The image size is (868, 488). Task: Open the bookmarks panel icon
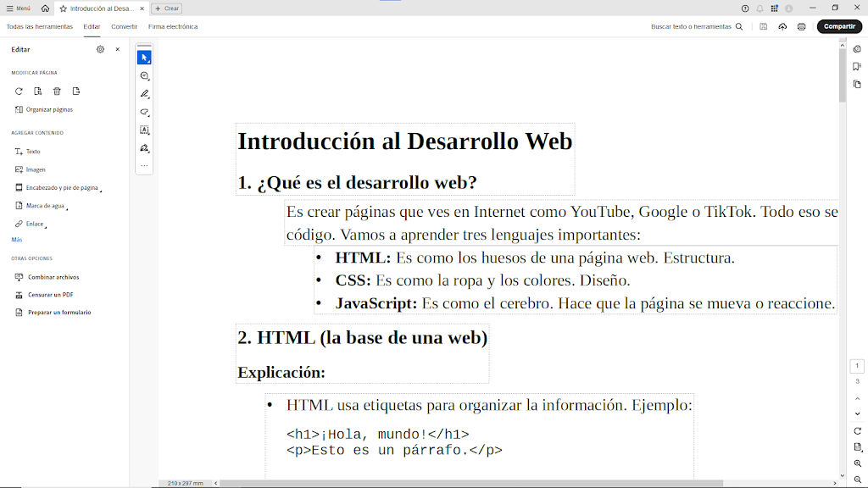point(857,65)
